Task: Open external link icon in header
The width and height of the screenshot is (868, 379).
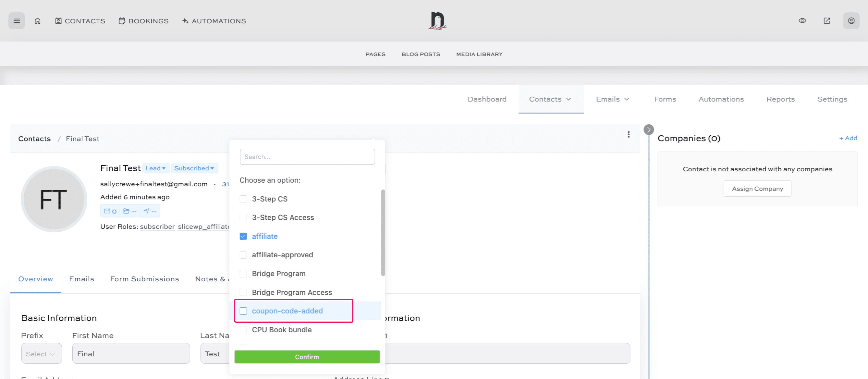Action: 826,21
